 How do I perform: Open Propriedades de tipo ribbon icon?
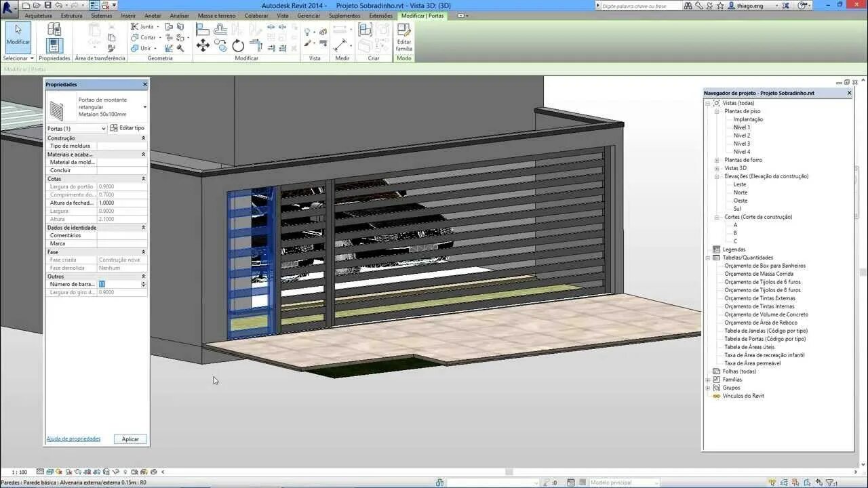54,28
